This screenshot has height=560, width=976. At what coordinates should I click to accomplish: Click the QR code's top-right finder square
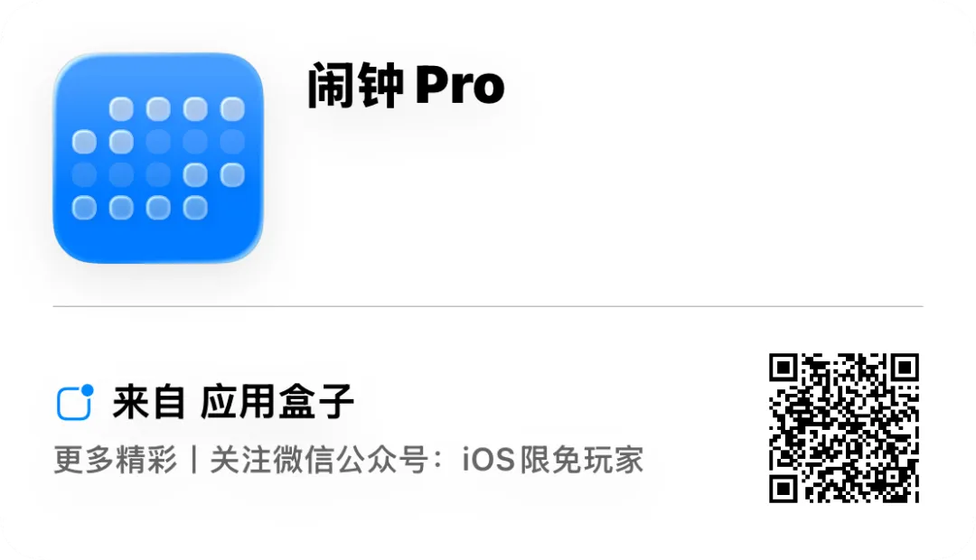tap(904, 369)
